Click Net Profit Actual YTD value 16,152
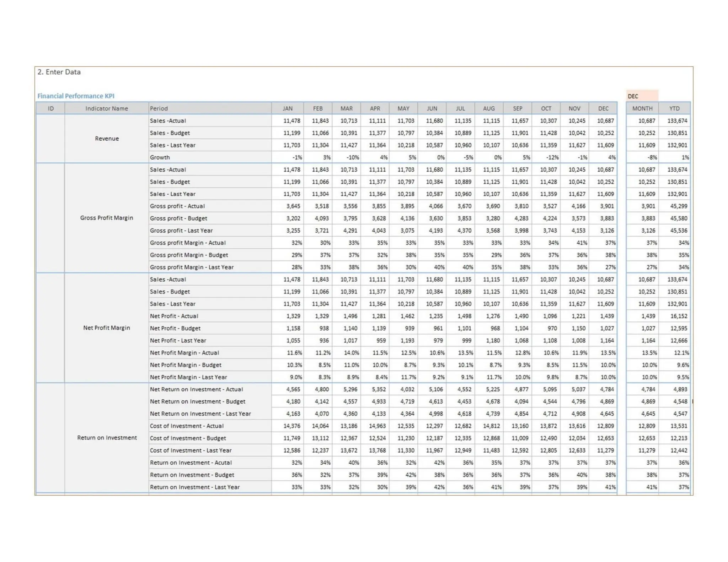Screen dimensions: 728x562 coord(674,316)
